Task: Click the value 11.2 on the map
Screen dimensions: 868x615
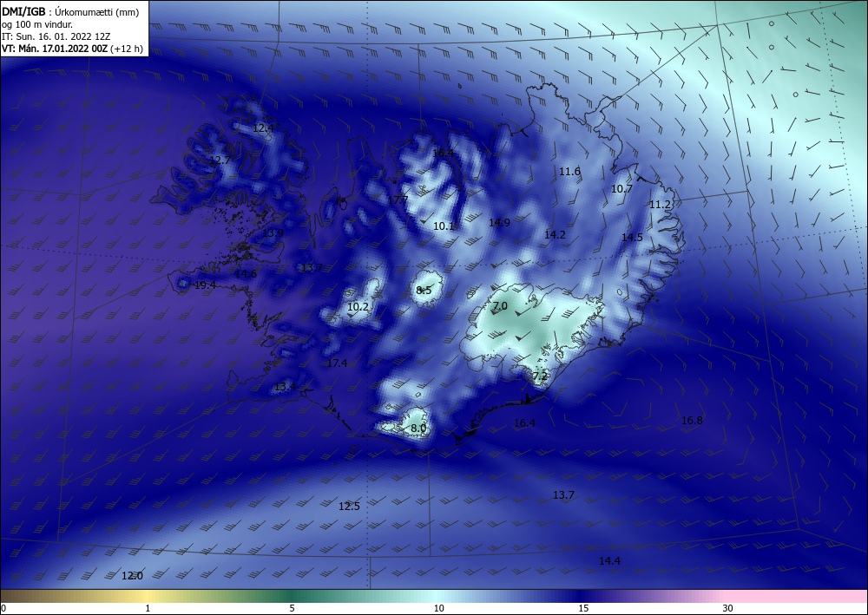Action: click(x=660, y=205)
